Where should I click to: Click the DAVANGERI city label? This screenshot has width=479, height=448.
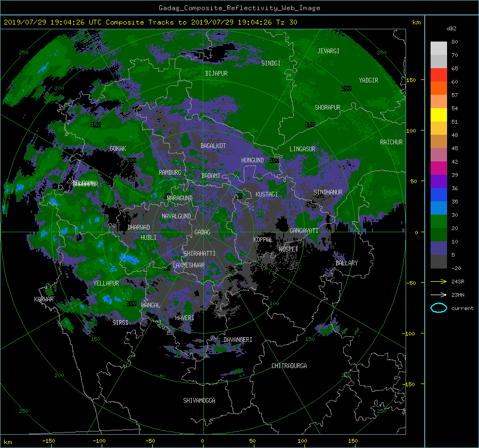(x=238, y=340)
